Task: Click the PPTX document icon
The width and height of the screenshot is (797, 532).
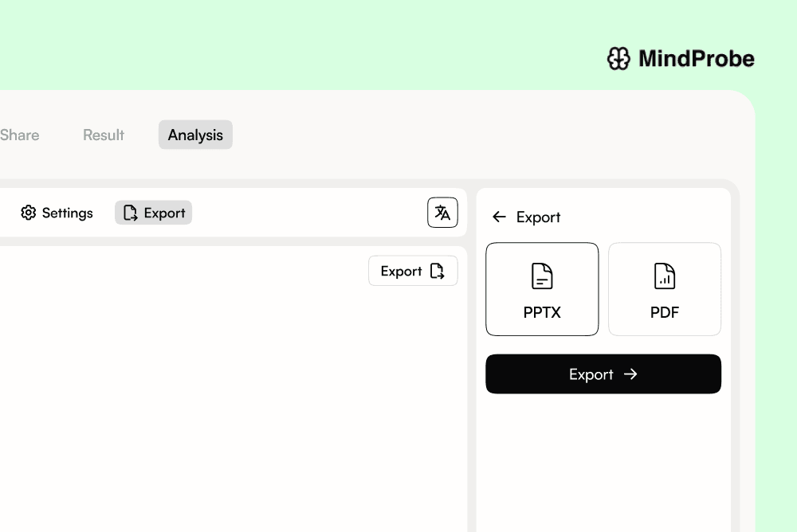Action: coord(542,276)
